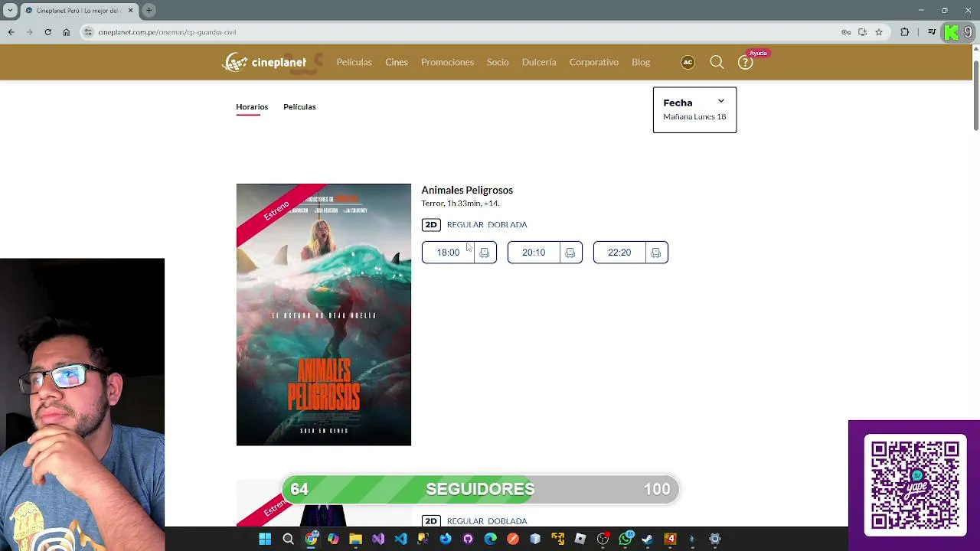Open the tab search dropdown arrow
Image resolution: width=980 pixels, height=551 pixels.
click(8, 10)
